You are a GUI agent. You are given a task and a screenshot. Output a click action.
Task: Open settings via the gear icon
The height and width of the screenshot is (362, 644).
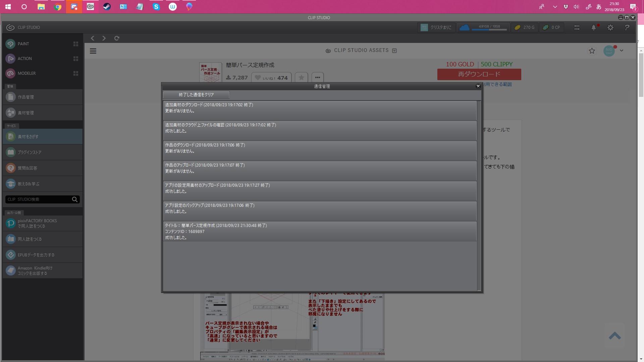610,28
